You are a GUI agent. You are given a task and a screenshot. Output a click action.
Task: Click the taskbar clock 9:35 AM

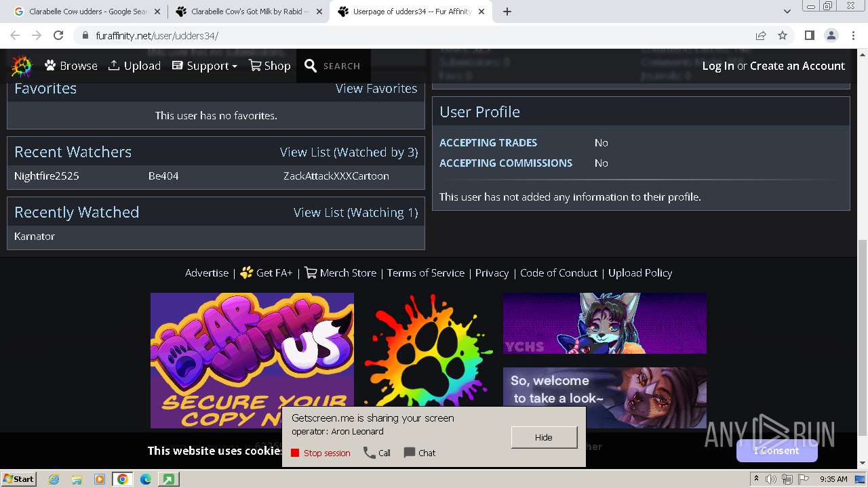[x=833, y=479]
